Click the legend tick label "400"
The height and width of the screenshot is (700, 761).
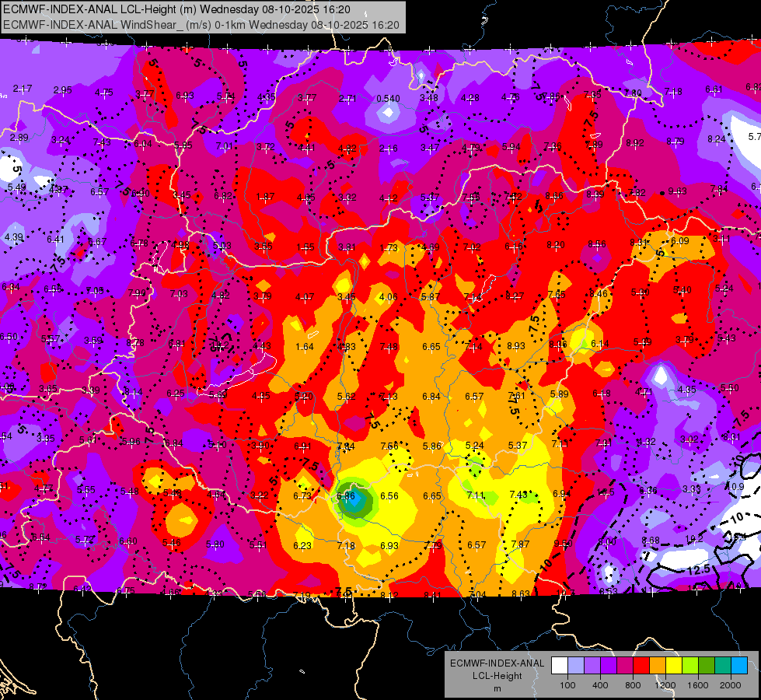click(x=600, y=685)
